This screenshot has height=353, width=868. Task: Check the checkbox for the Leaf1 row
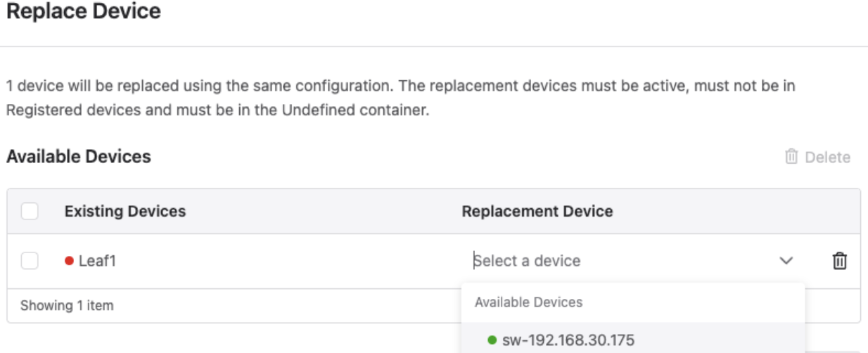30,262
